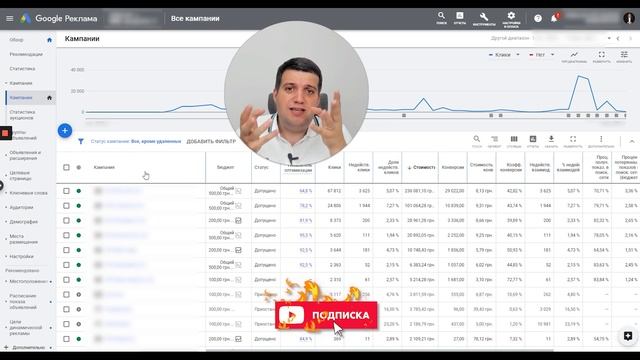The image size is (640, 360).
Task: Open the Нет second metric dropdown
Action: coord(541,55)
